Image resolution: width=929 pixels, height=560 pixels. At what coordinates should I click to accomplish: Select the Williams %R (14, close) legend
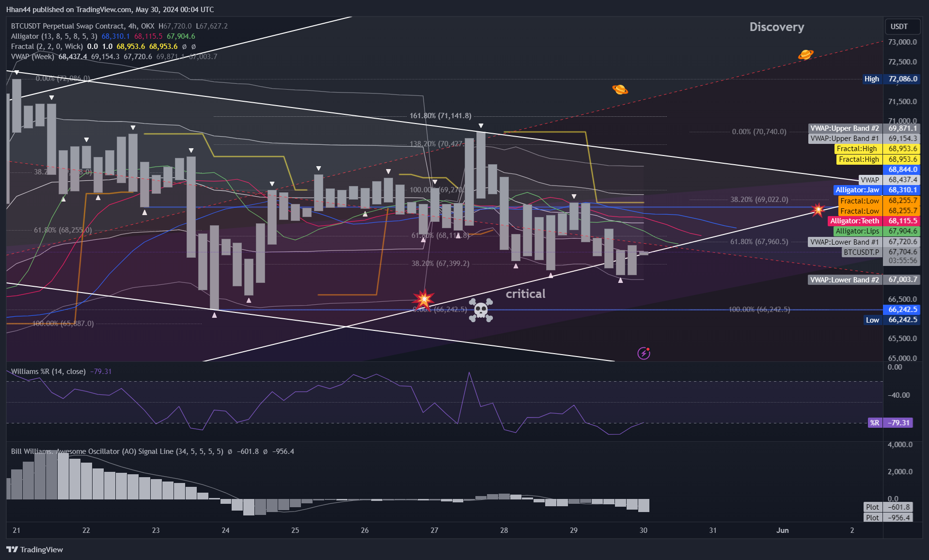point(48,372)
